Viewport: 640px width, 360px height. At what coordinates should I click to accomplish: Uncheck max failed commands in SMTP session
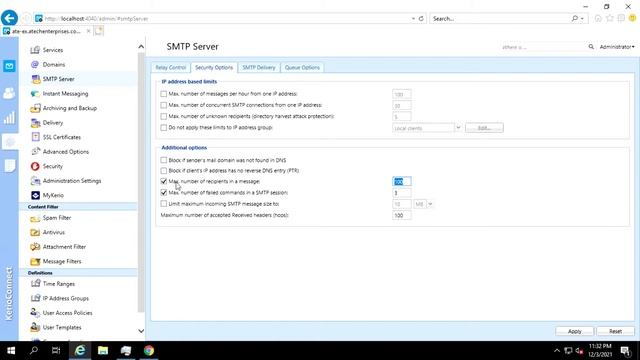click(164, 193)
